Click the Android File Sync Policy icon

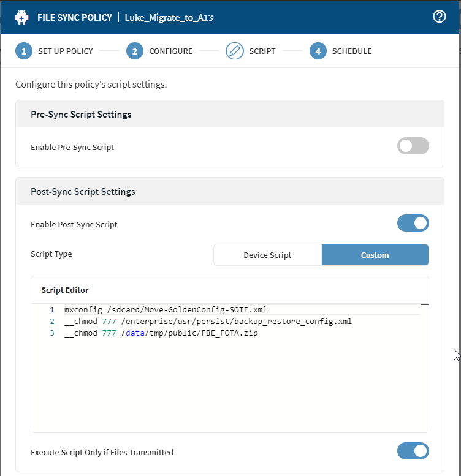(x=22, y=17)
